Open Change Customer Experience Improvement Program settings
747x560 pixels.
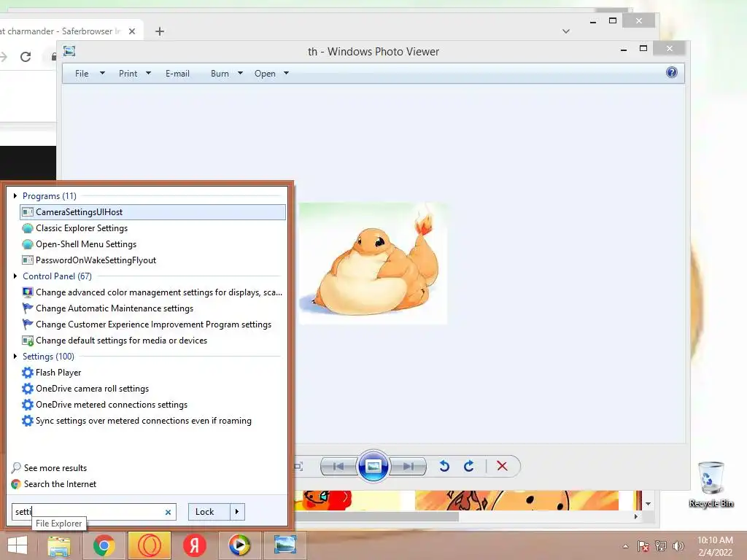(x=153, y=324)
